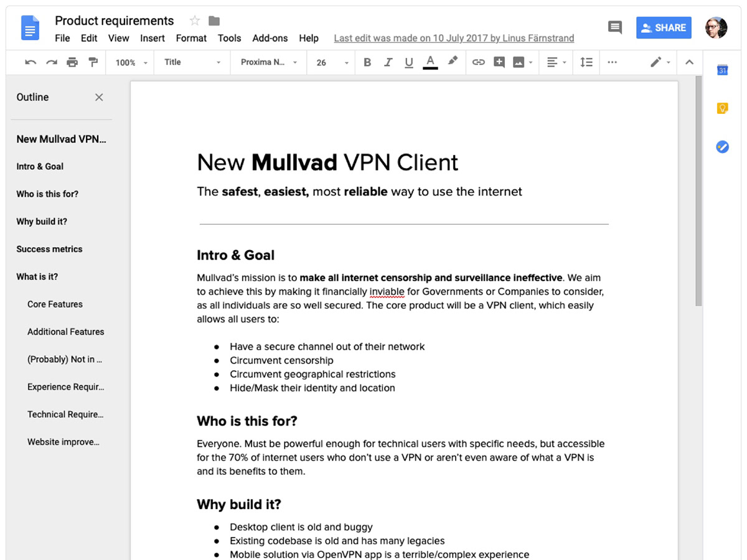Open the Calendar side panel
The height and width of the screenshot is (560, 747).
pyautogui.click(x=722, y=70)
